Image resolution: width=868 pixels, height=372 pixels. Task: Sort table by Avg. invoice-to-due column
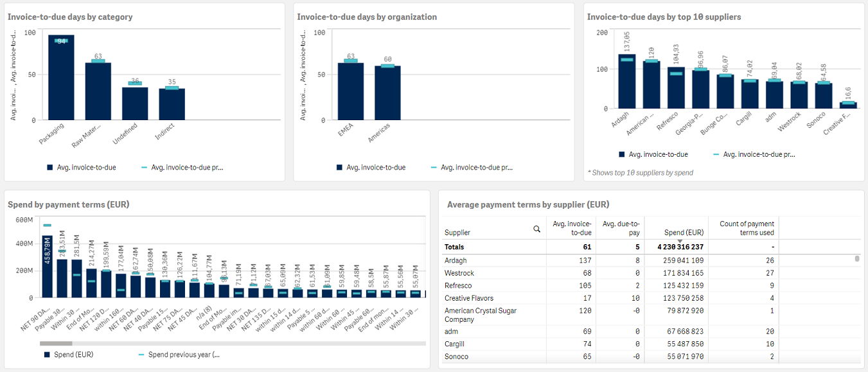572,228
